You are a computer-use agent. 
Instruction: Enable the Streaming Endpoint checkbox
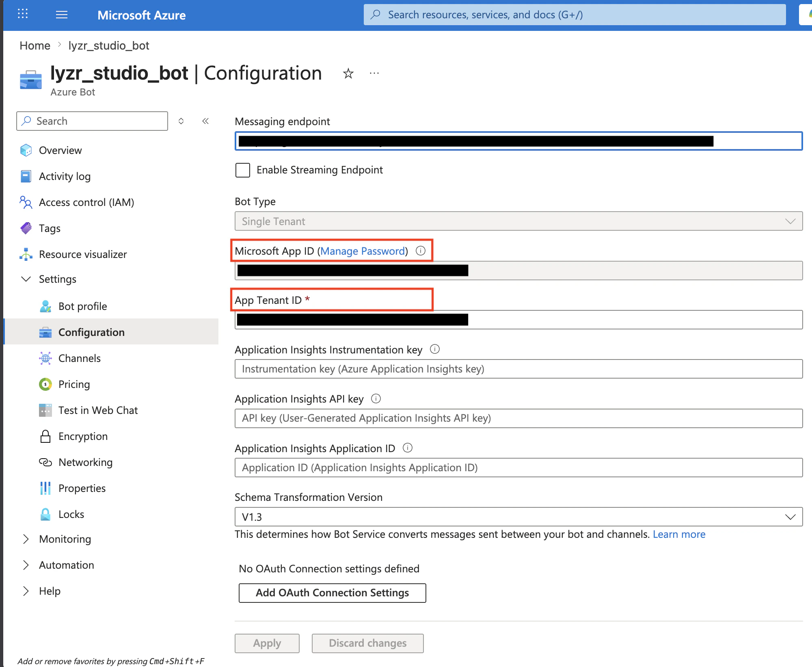[243, 170]
